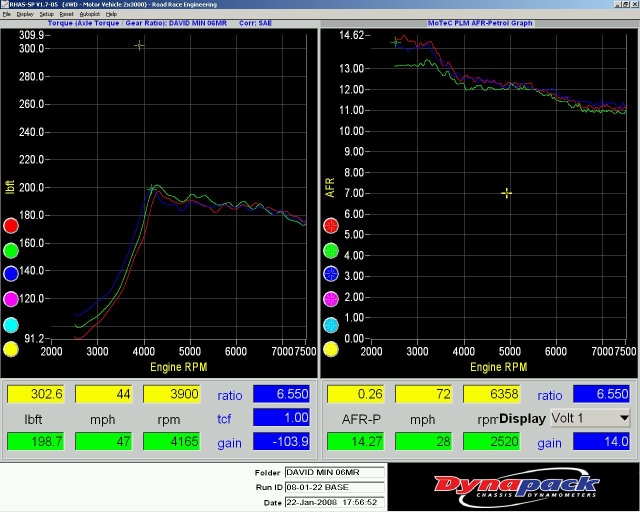Click the Run ID field 08-01-22 BASE
The height and width of the screenshot is (512, 640).
tap(334, 487)
